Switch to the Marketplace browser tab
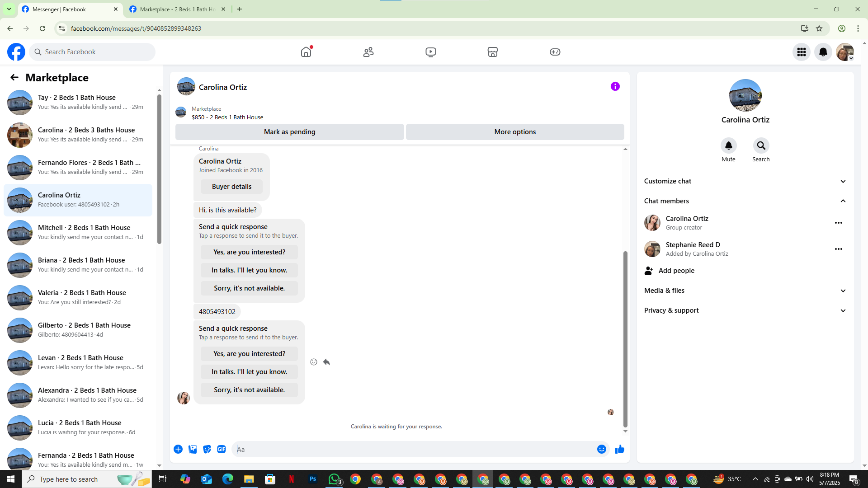 pyautogui.click(x=176, y=9)
